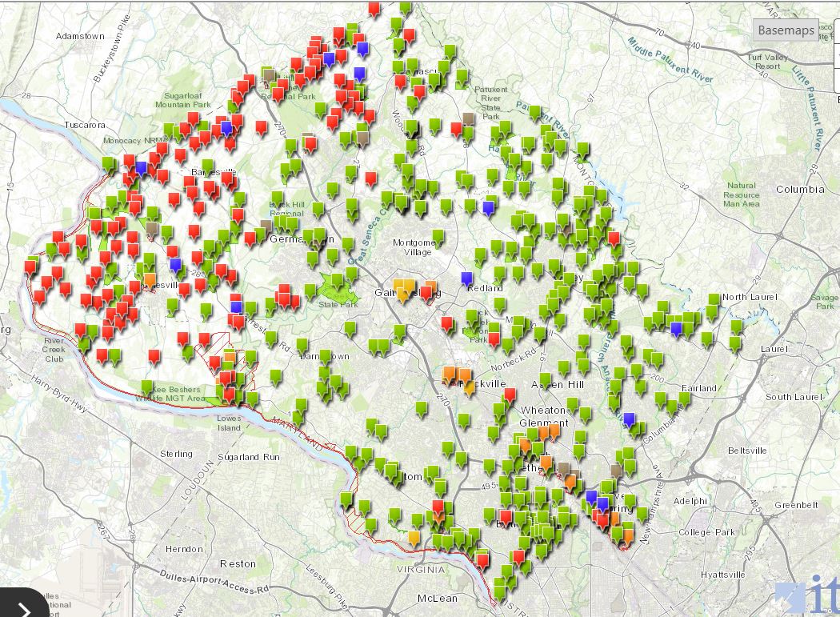Select the blue marker below Monocacy NRMA label
840x617 pixels.
(142, 167)
